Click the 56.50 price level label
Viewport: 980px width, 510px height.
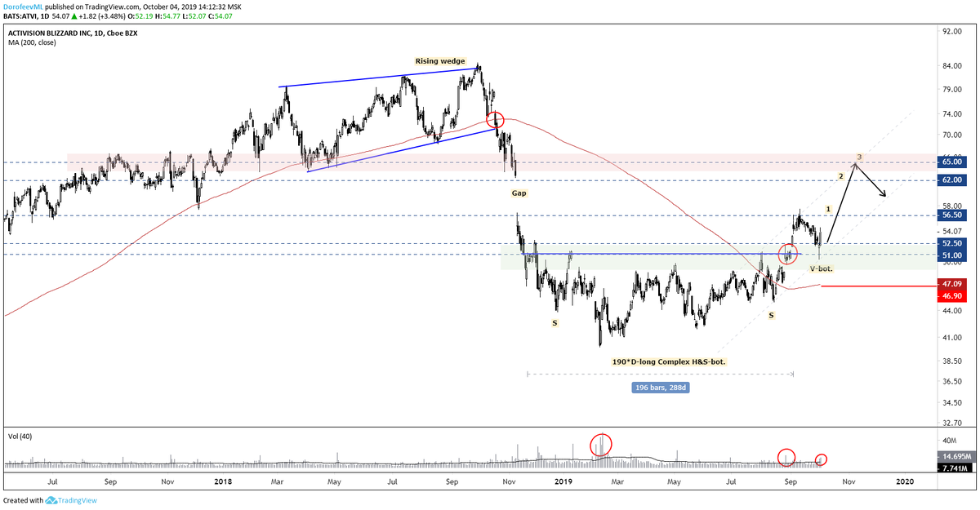click(x=952, y=215)
